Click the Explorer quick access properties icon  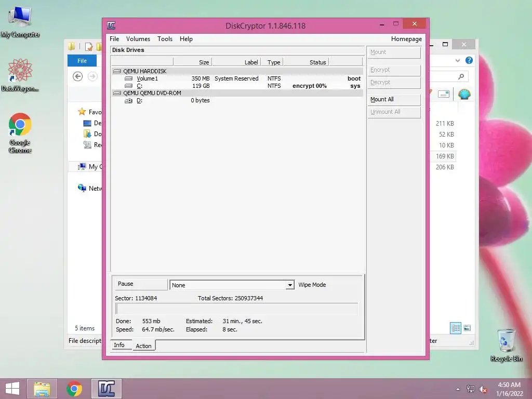tap(89, 47)
